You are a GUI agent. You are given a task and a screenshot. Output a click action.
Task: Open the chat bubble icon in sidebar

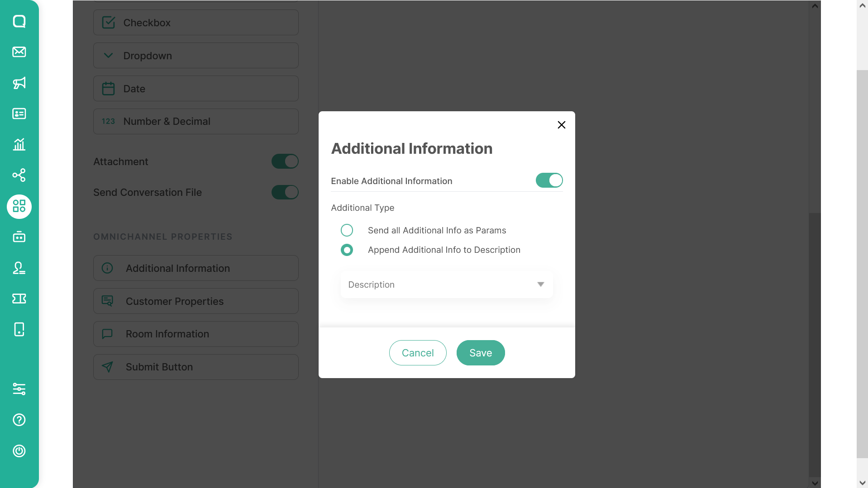pos(19,21)
